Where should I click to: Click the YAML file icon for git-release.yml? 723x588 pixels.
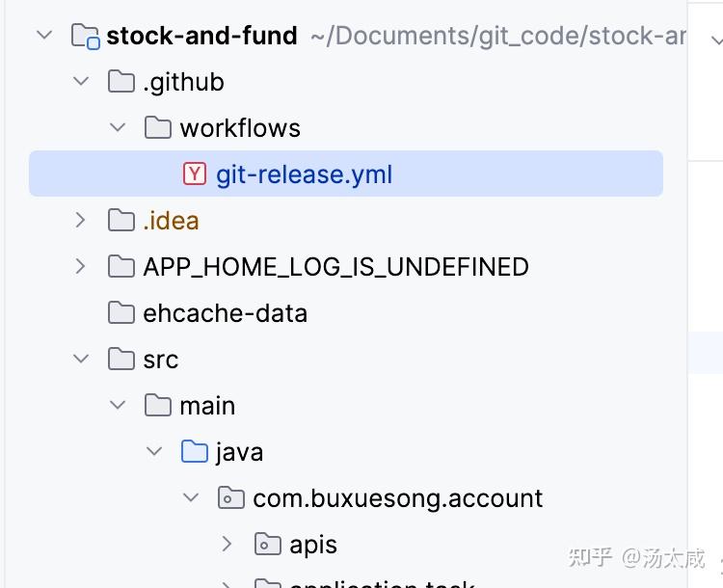point(195,174)
